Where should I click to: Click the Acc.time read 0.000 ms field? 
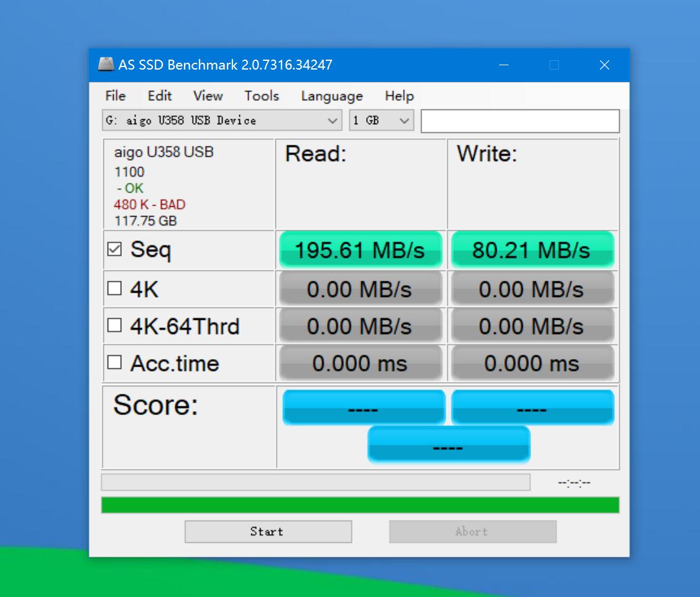click(x=361, y=363)
